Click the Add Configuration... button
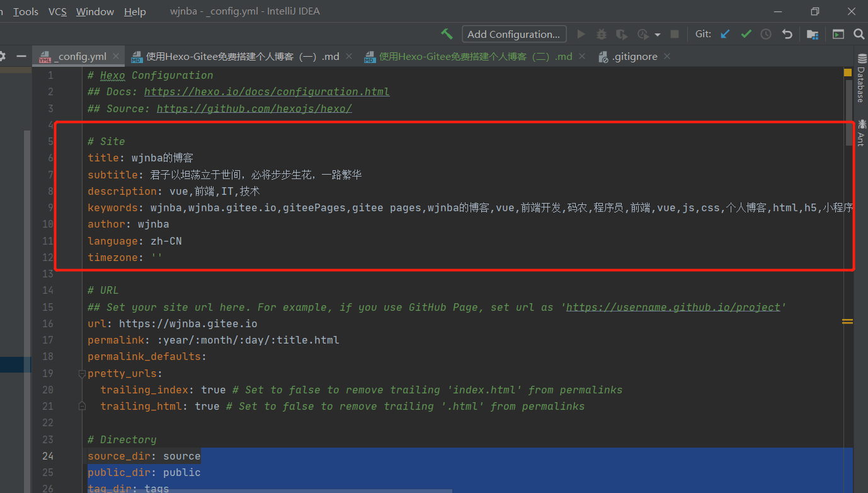The image size is (868, 493). [513, 34]
